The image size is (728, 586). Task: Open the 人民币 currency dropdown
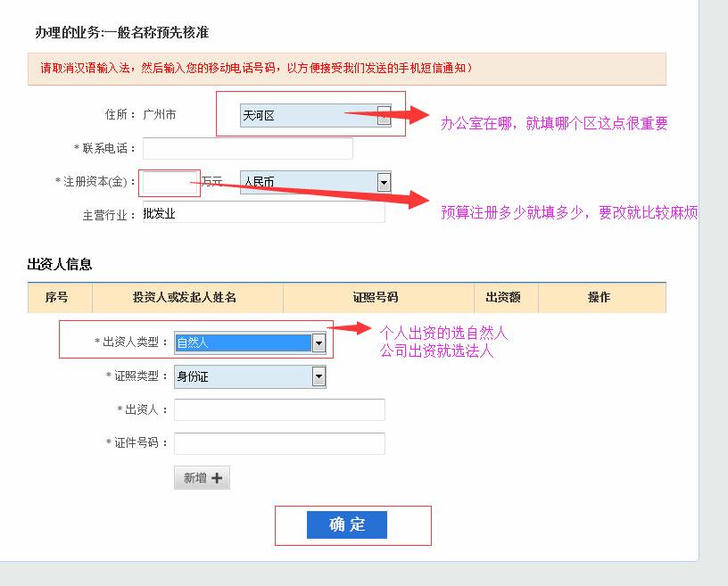tap(312, 183)
